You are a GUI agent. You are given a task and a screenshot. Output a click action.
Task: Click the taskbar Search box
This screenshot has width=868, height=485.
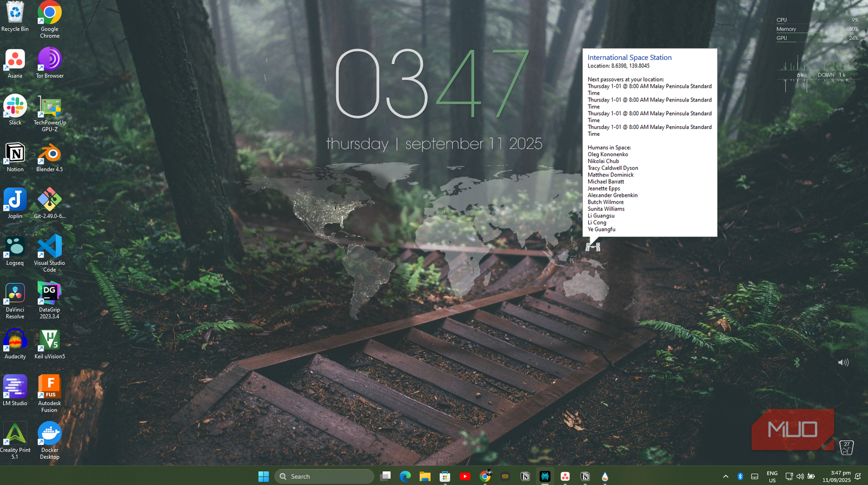(x=324, y=477)
